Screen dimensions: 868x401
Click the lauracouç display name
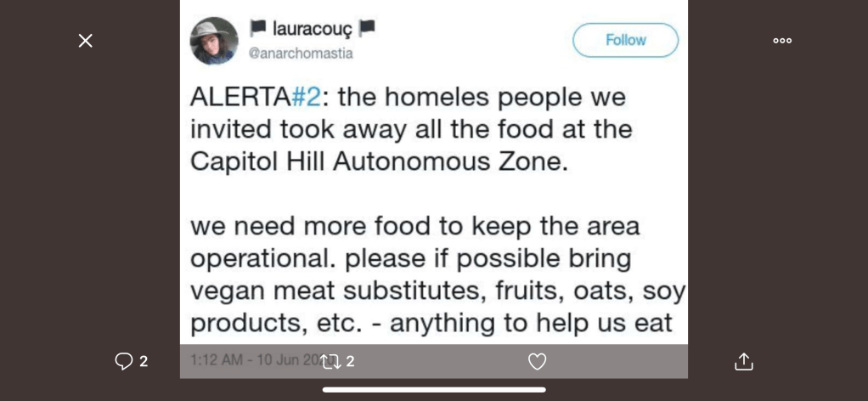(312, 29)
